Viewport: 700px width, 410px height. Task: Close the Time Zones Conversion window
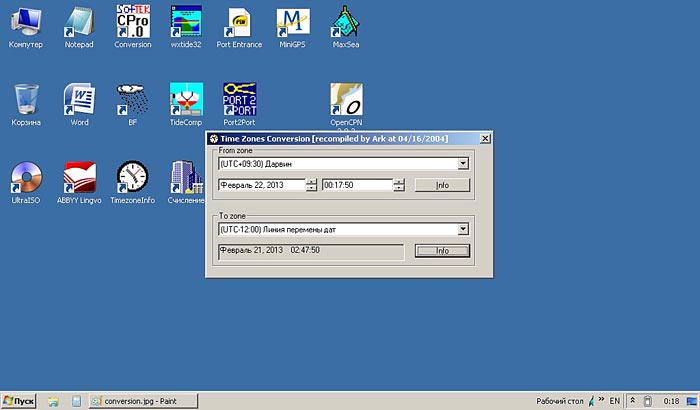point(485,139)
